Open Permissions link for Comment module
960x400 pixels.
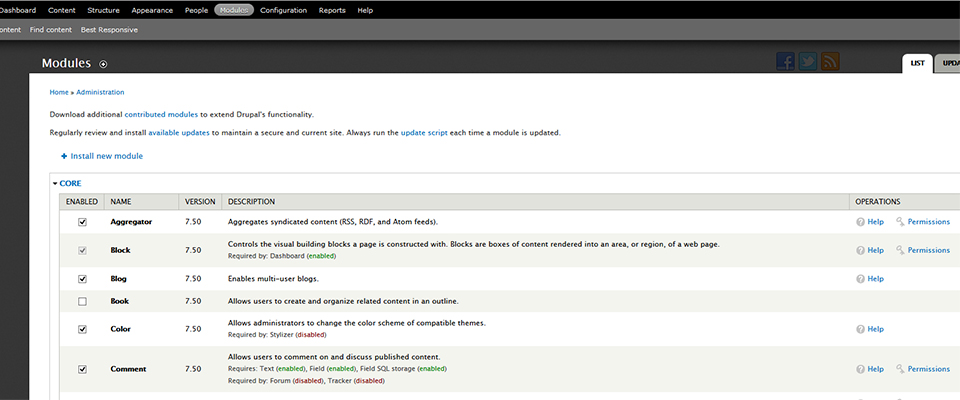point(928,369)
